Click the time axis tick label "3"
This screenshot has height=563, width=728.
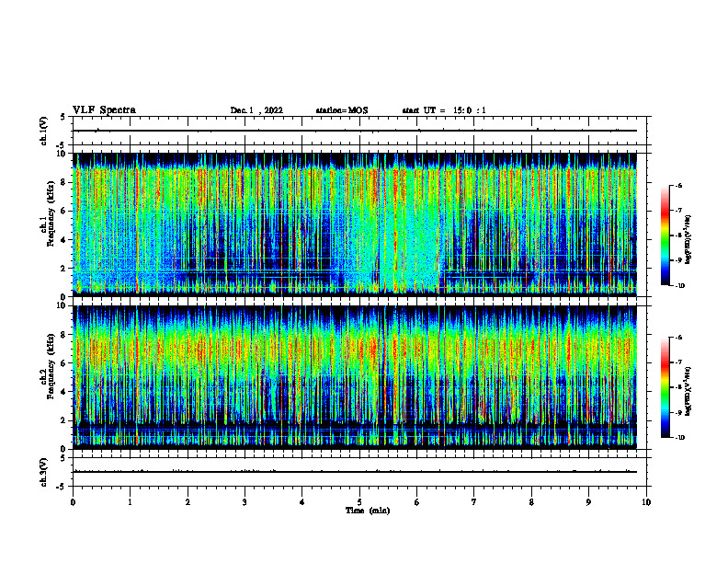(245, 502)
